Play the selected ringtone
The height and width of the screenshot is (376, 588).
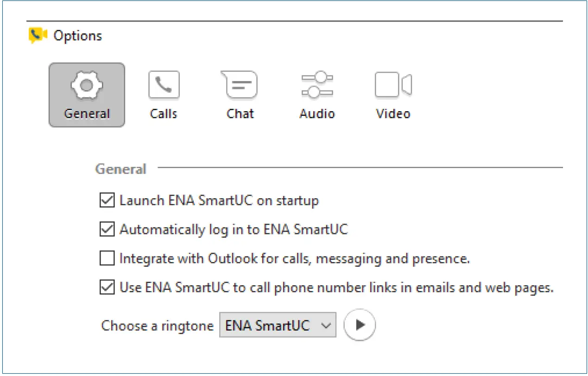click(360, 325)
